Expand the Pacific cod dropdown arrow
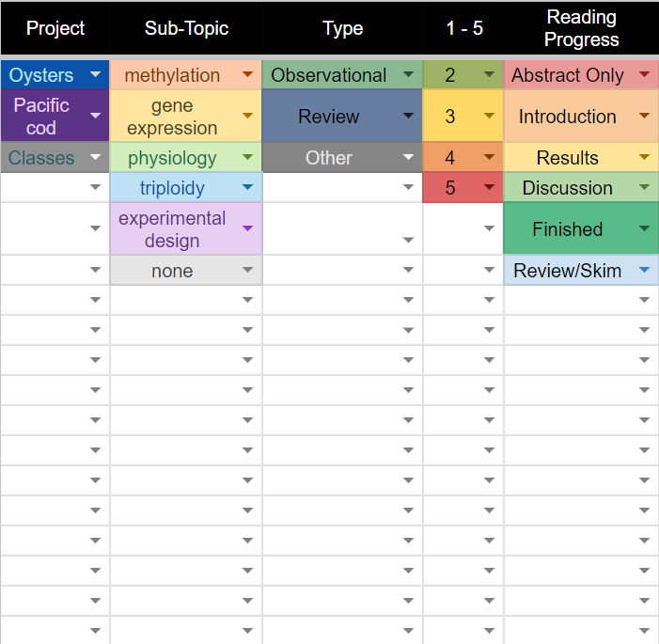This screenshot has width=659, height=644. (96, 117)
